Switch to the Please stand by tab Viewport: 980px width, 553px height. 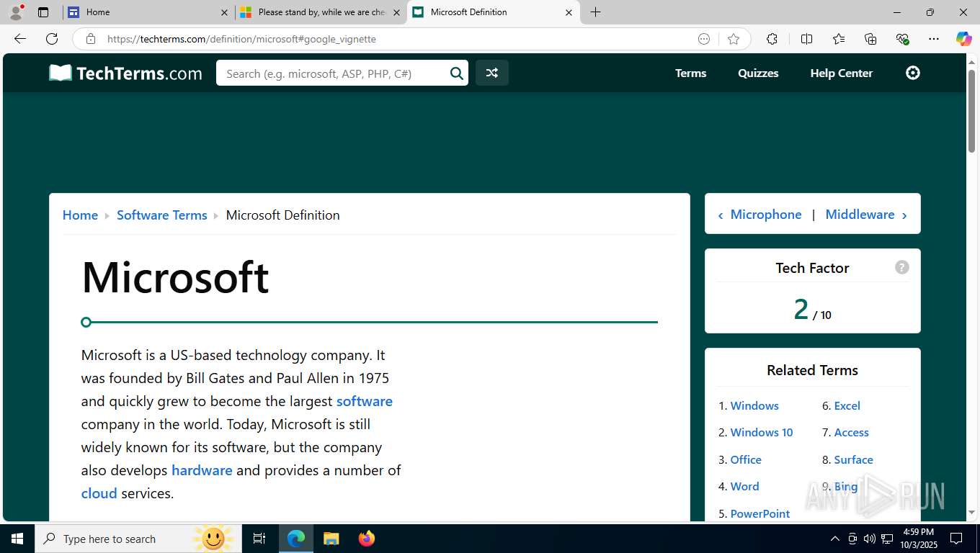(321, 12)
